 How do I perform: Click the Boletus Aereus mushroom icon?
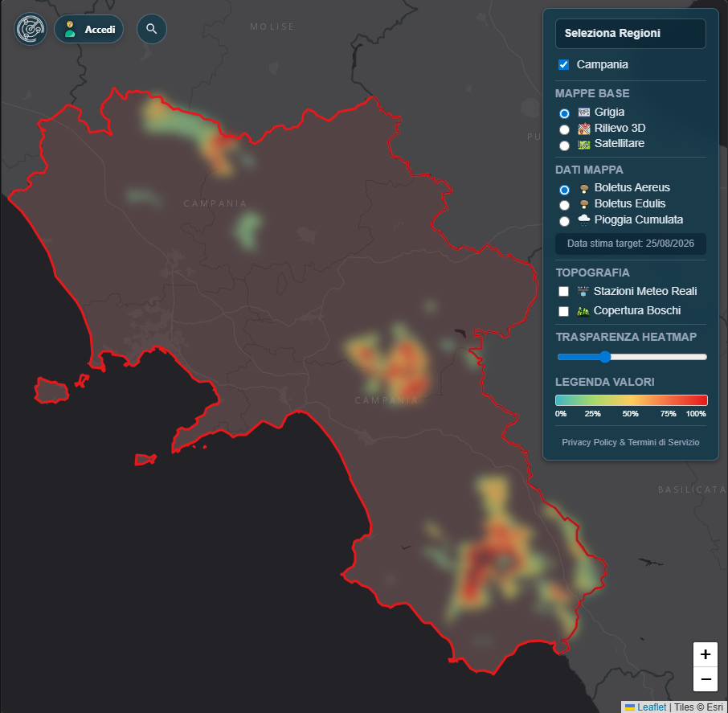coord(584,189)
